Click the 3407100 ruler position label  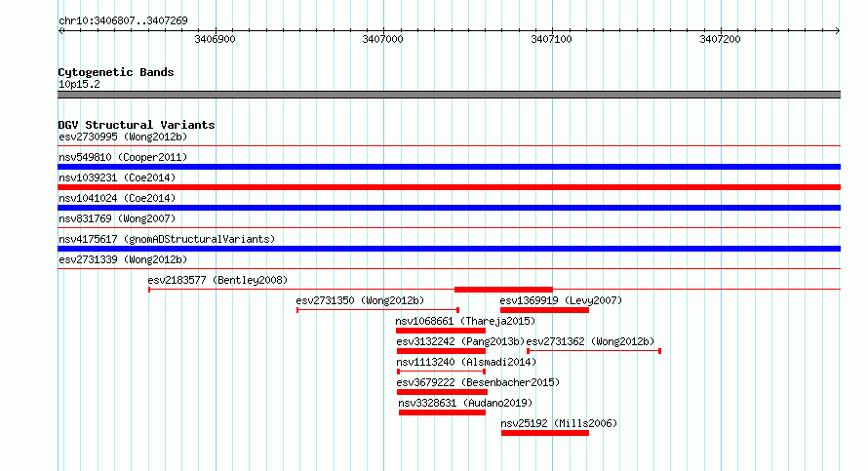pyautogui.click(x=551, y=39)
